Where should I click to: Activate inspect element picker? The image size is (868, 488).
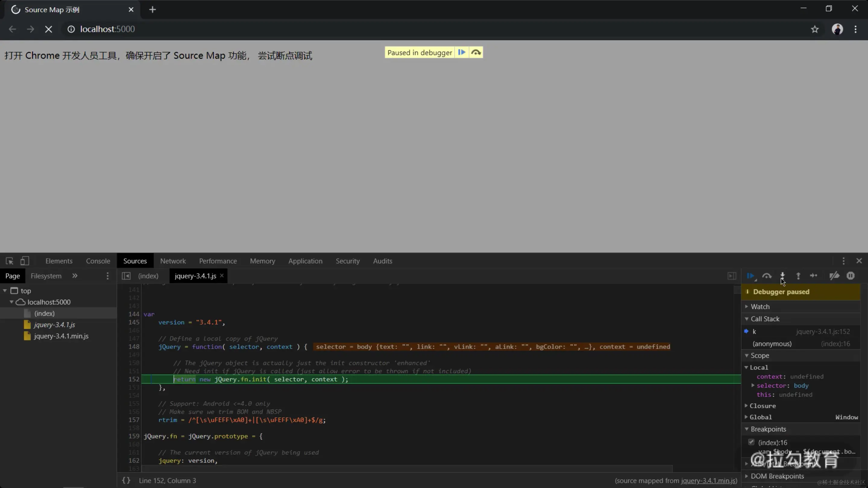9,261
